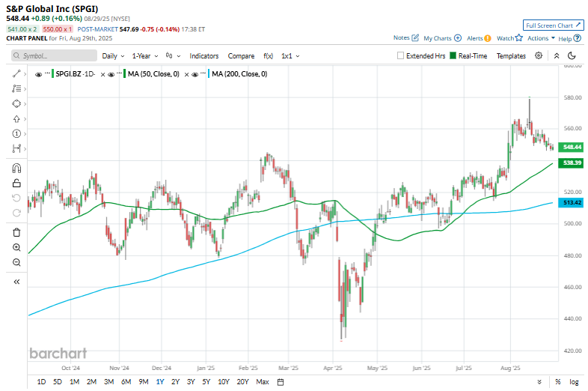Viewport: 588px width, 391px height.
Task: Remove the SPGI.BZ series
Action: tap(102, 74)
